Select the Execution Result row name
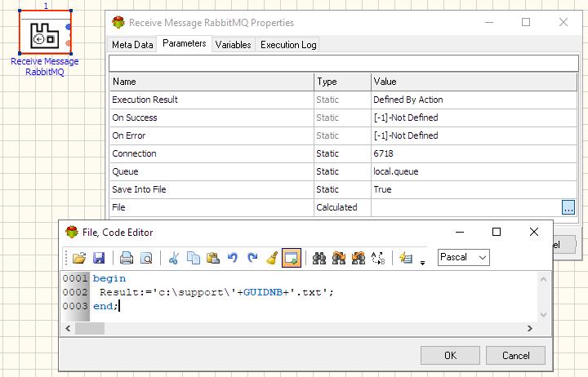Viewport: 588px width, 377px height. pyautogui.click(x=145, y=100)
